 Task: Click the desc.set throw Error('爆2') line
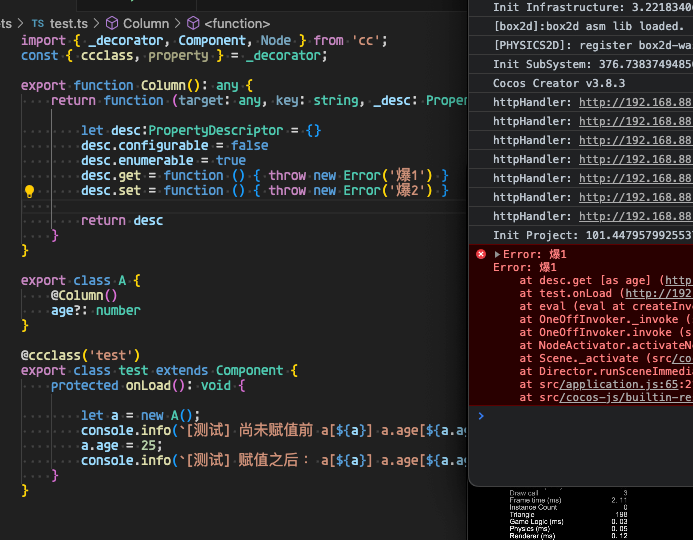[265, 190]
